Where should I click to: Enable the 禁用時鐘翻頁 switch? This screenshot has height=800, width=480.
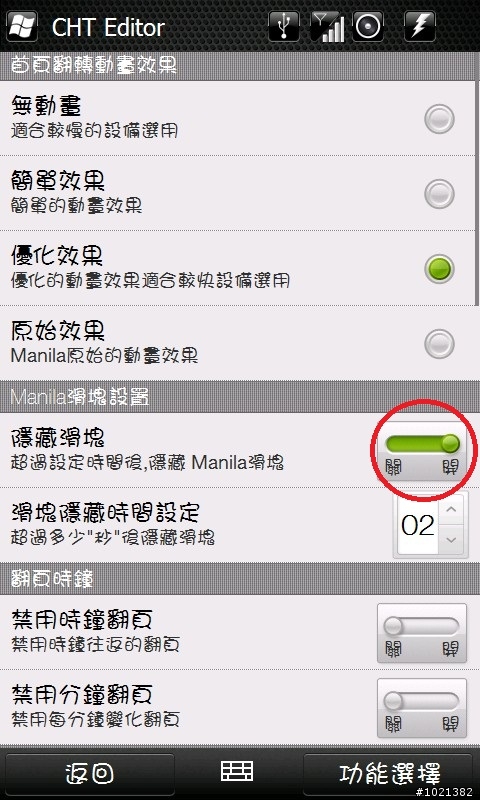tap(422, 633)
